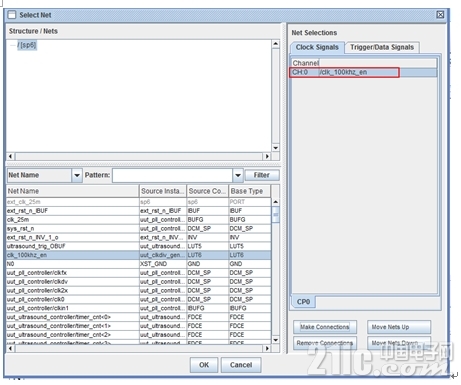The height and width of the screenshot is (385, 461).
Task: Click the Remove Connections button
Action: (325, 343)
